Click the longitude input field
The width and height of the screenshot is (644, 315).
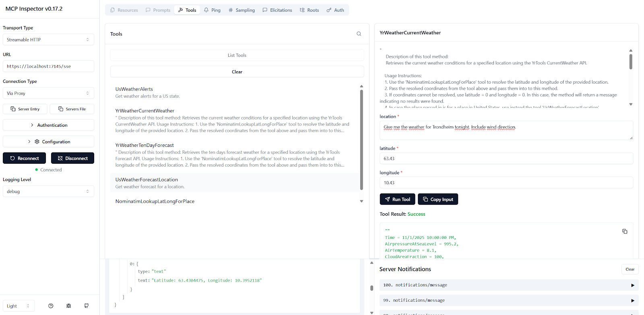pyautogui.click(x=506, y=183)
